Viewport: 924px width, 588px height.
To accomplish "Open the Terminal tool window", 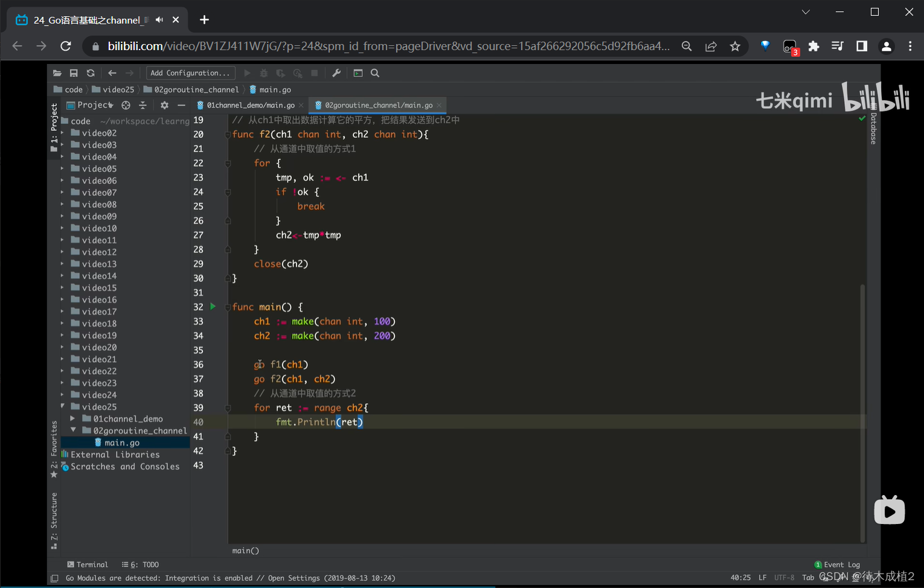I will pyautogui.click(x=88, y=564).
